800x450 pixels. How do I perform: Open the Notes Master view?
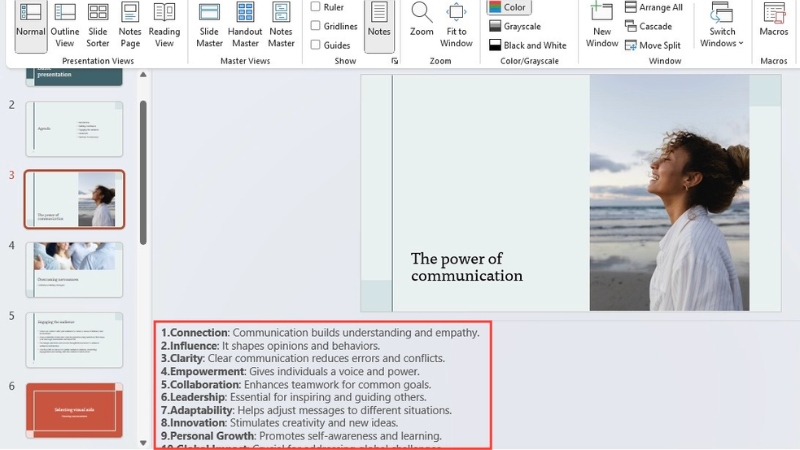coord(281,26)
